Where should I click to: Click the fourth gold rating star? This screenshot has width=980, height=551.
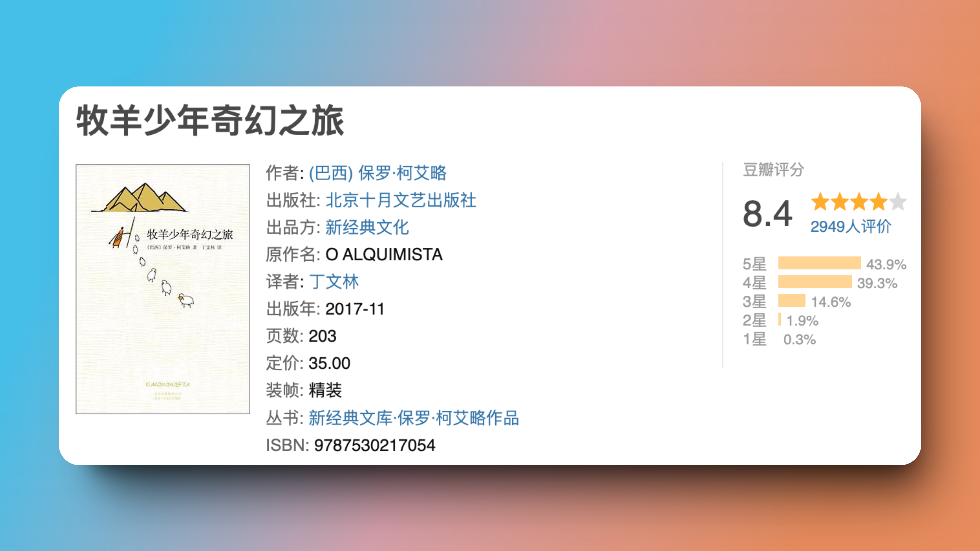878,202
